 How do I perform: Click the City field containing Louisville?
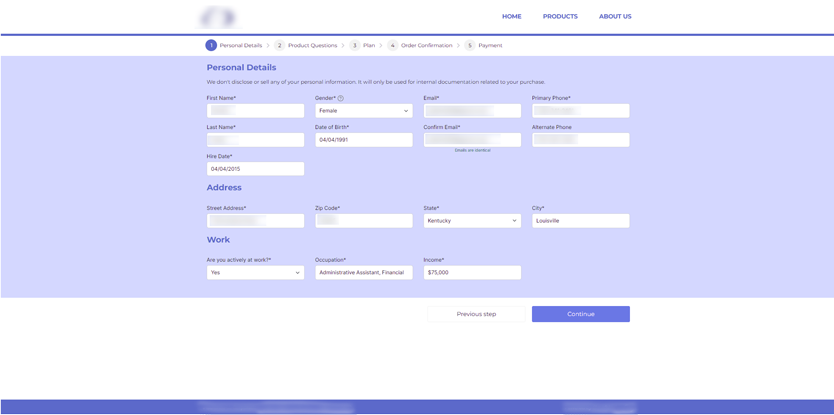[580, 221]
